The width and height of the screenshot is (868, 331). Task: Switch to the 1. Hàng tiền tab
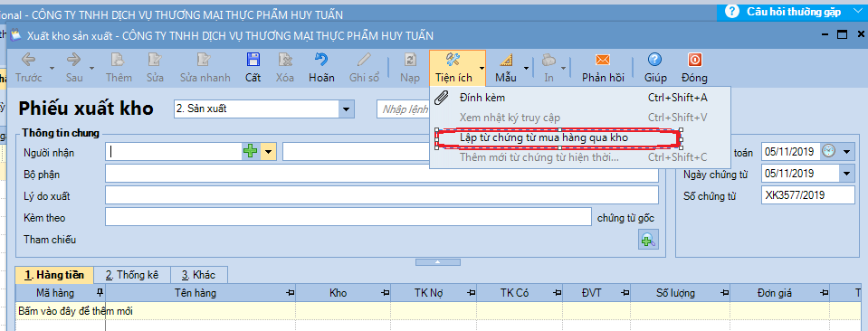54,275
